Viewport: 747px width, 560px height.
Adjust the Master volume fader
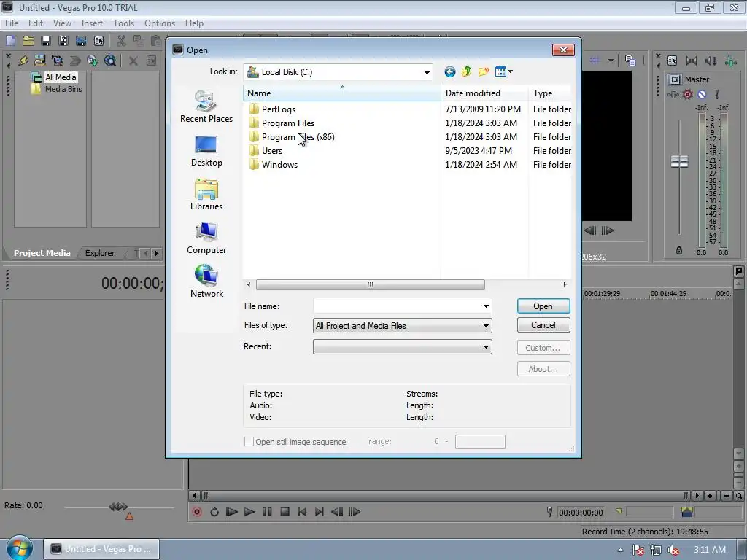679,161
